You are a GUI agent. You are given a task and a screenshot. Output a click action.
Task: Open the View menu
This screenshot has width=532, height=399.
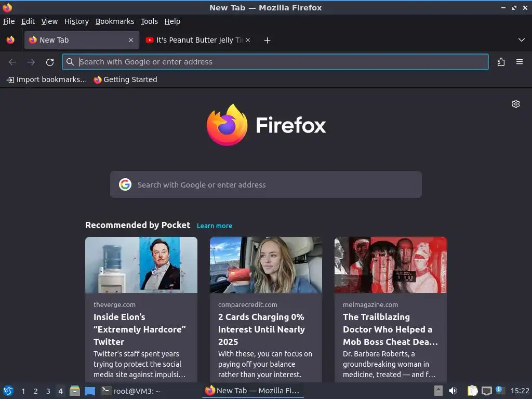point(49,21)
